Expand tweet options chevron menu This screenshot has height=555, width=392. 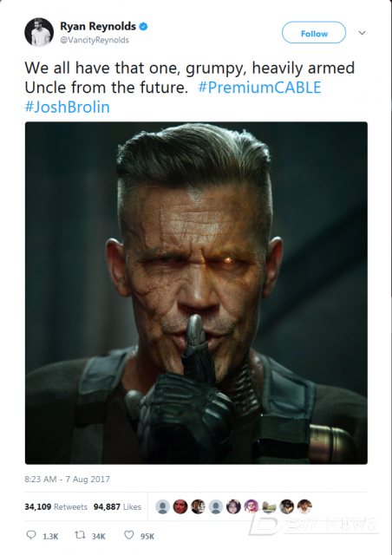click(x=362, y=33)
